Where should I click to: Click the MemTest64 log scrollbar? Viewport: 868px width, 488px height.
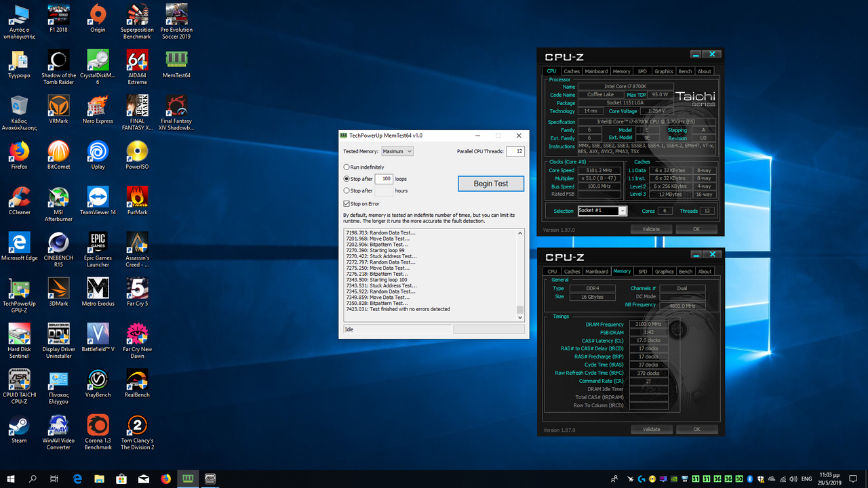521,274
